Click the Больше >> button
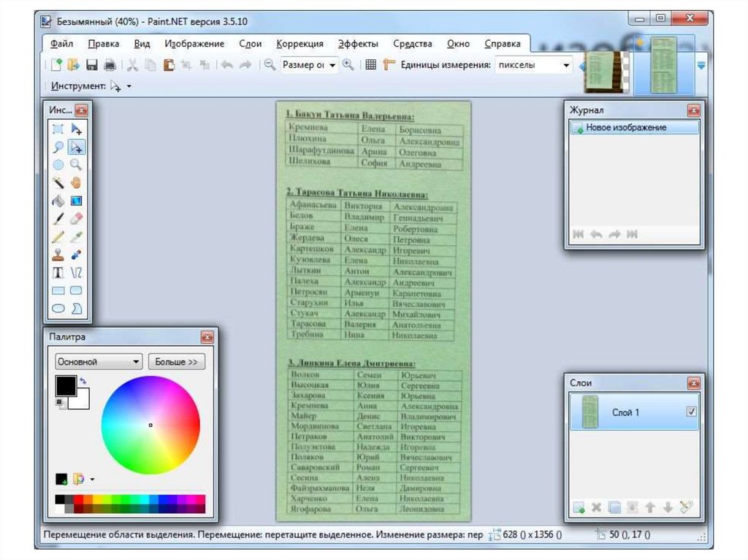748x560 pixels. [x=177, y=361]
